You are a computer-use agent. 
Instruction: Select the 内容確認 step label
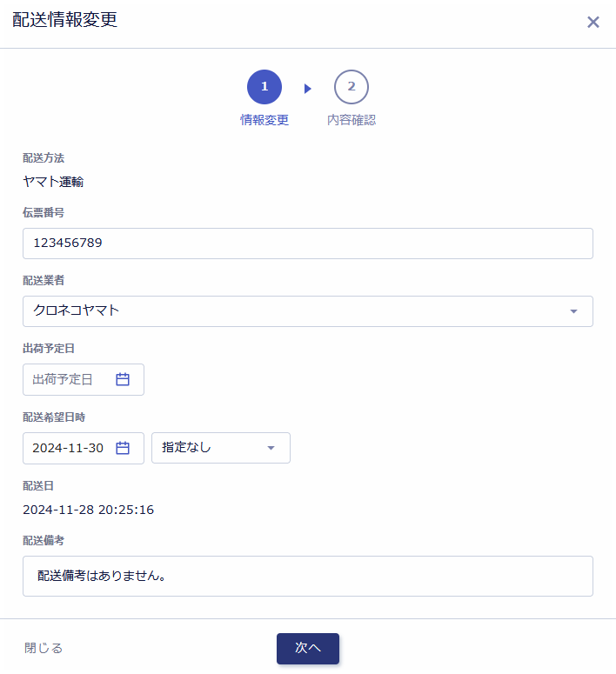click(351, 120)
